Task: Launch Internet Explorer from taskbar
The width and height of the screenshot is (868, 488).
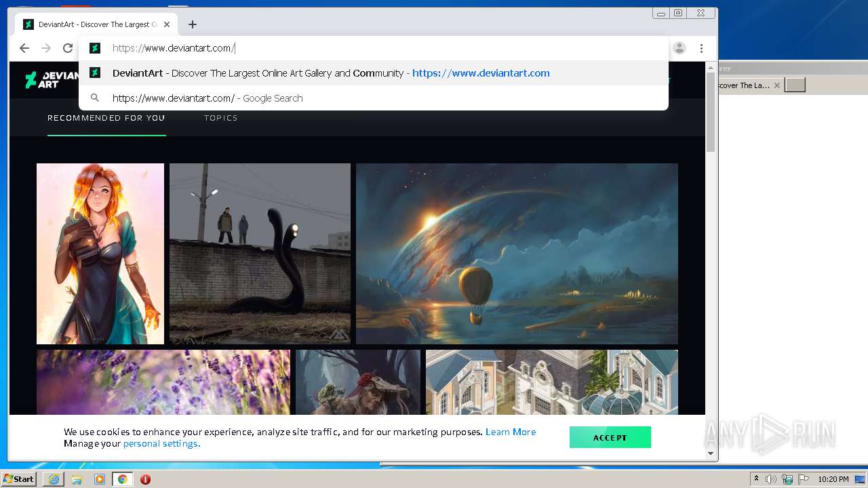Action: coord(54,479)
